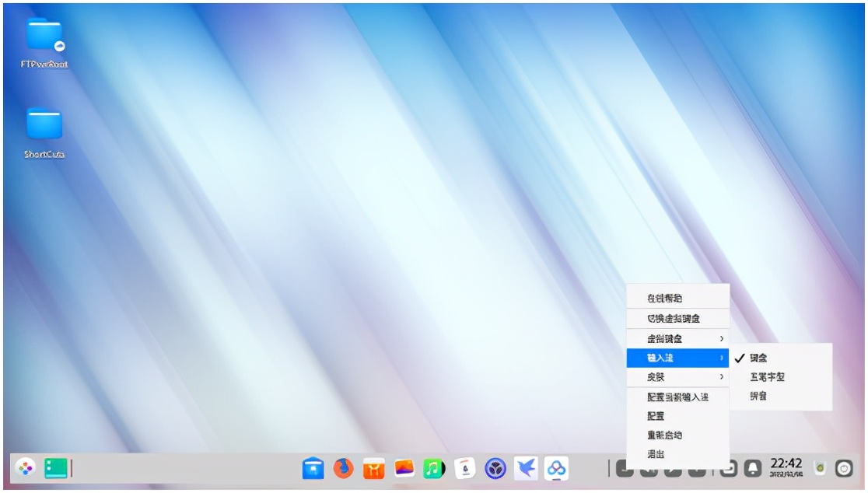
Task: Launch Firefox browser from the dock
Action: (x=343, y=468)
